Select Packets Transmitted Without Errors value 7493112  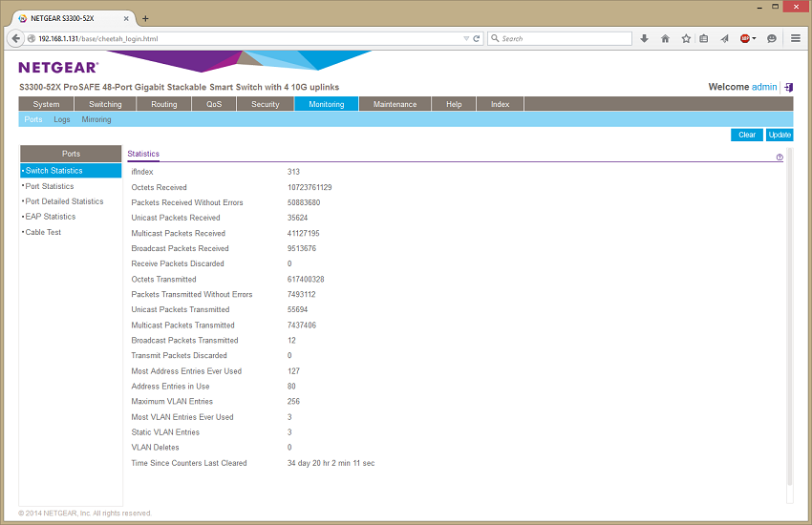[301, 294]
